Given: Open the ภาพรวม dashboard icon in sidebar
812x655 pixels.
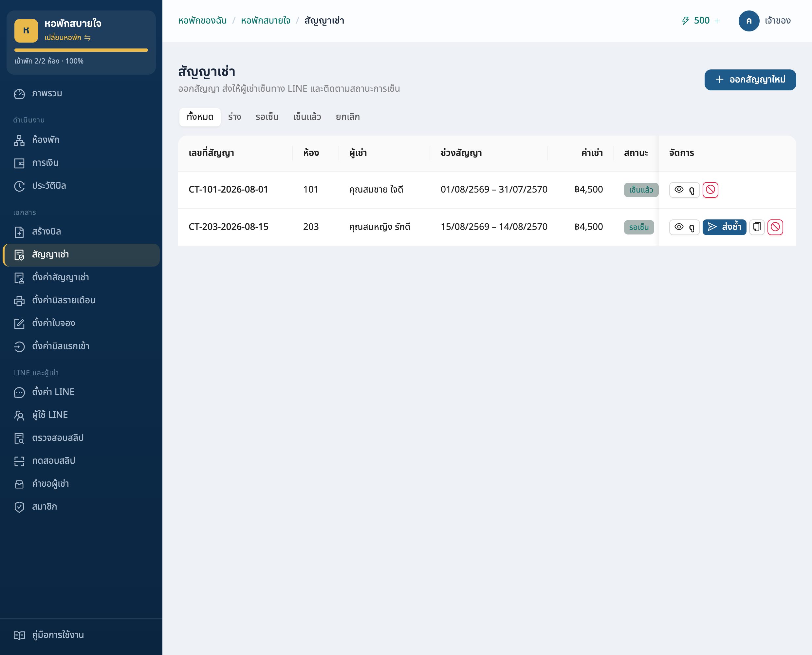Looking at the screenshot, I should click(19, 94).
